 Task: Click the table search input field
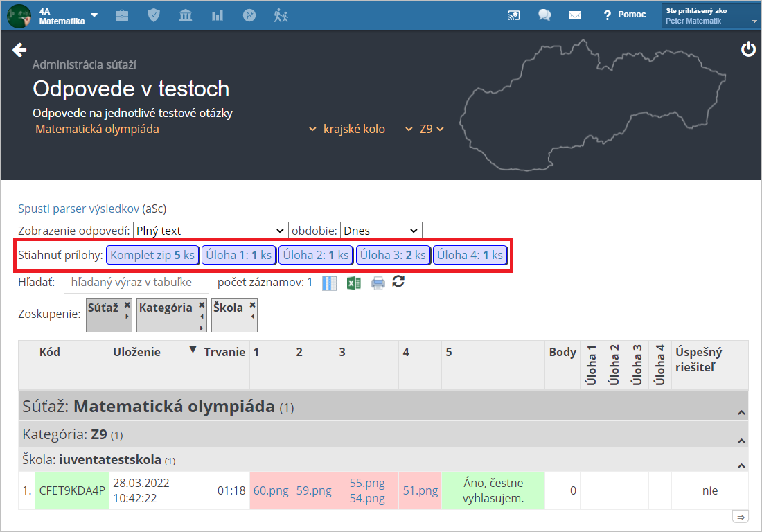(x=136, y=283)
